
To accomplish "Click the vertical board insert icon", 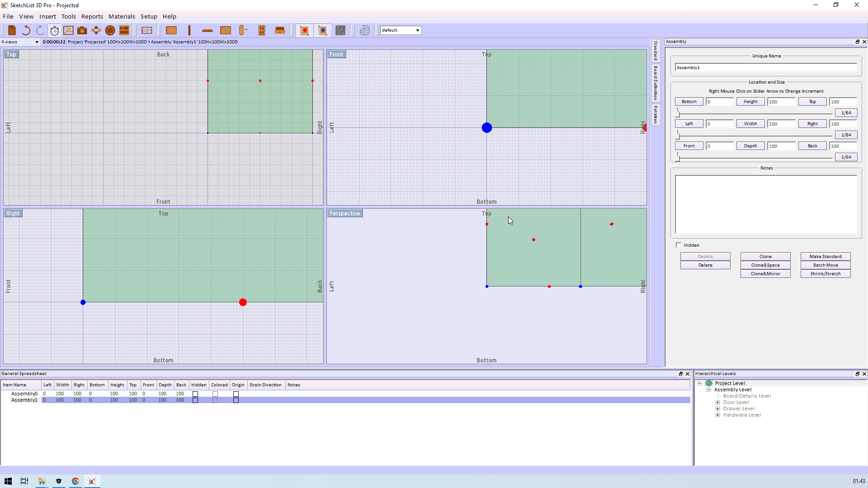I will click(x=189, y=30).
